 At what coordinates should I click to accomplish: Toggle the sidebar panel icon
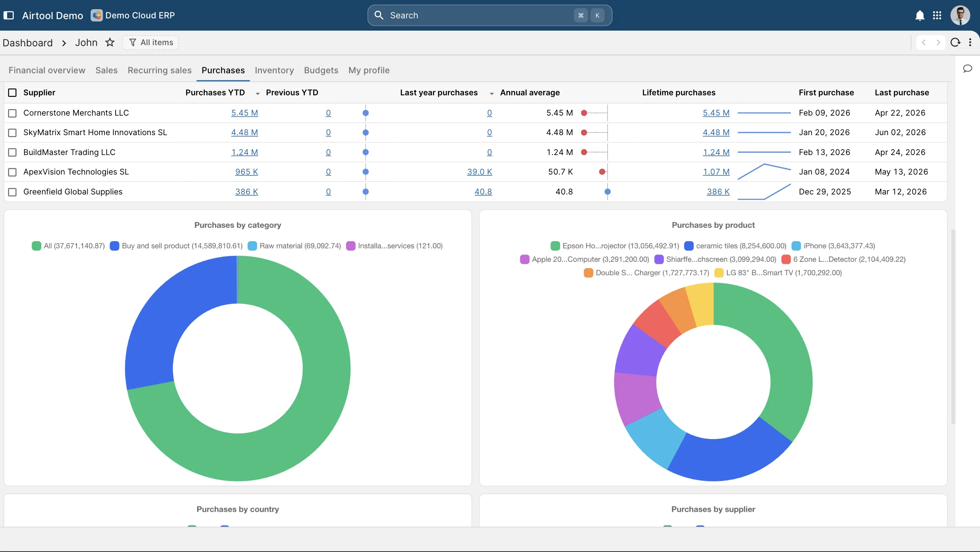(8, 15)
